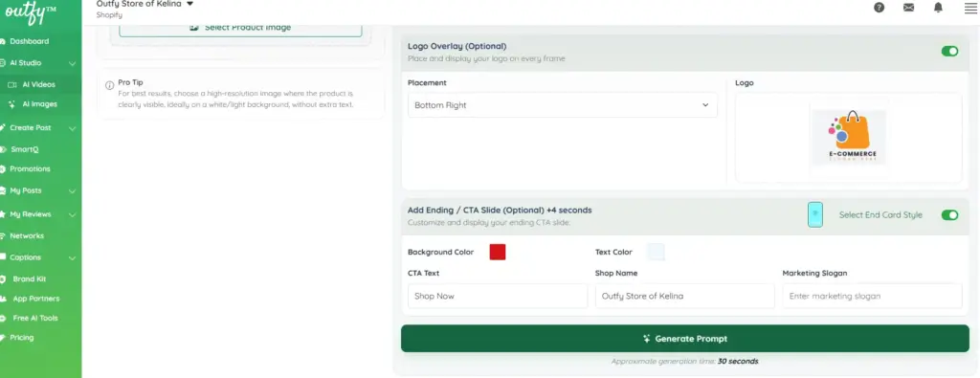Select the end card style phone thumbnail
Viewport: 980px width, 378px height.
(815, 214)
